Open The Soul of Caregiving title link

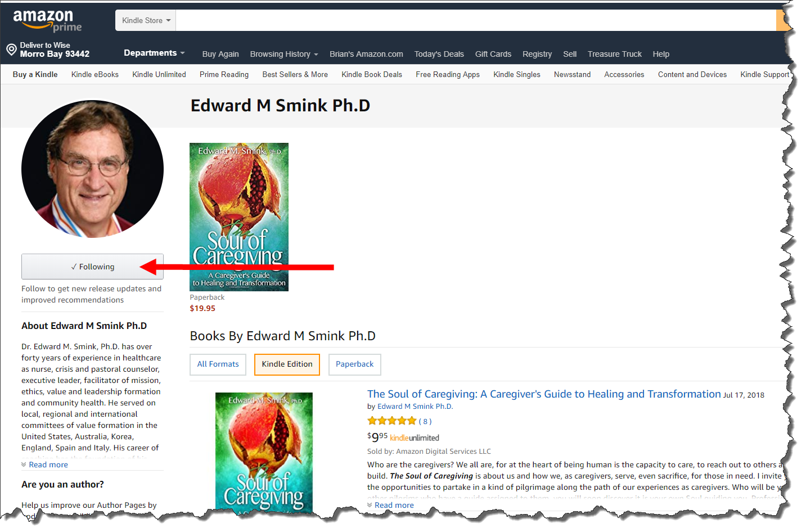[544, 394]
